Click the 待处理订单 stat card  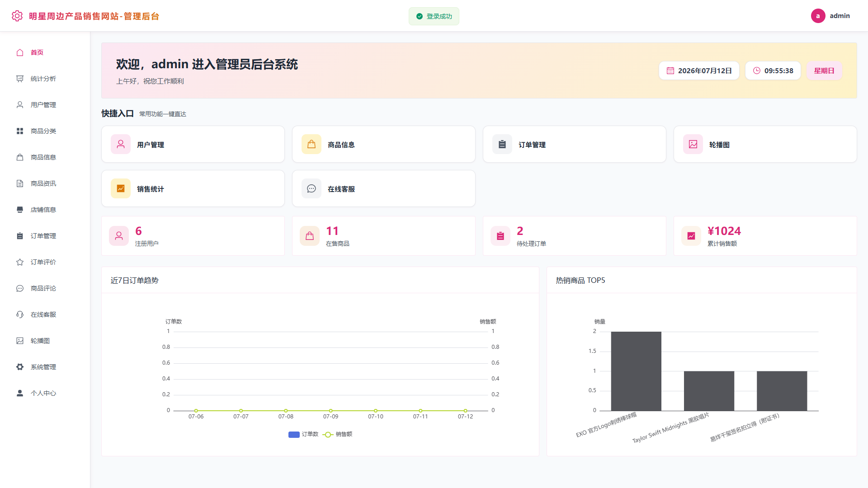pyautogui.click(x=574, y=236)
